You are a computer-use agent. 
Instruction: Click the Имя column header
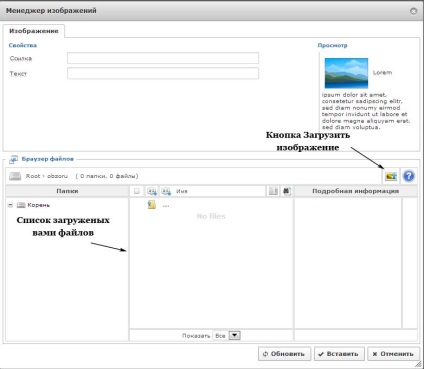[182, 191]
